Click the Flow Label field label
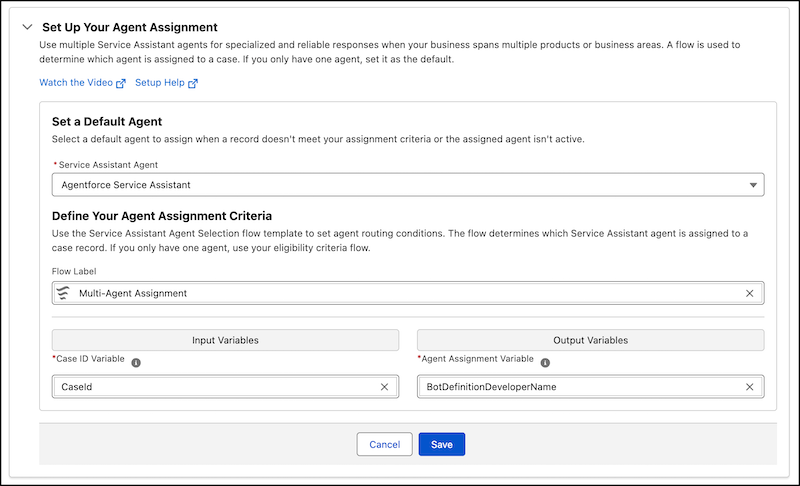This screenshot has height=486, width=800. [74, 271]
